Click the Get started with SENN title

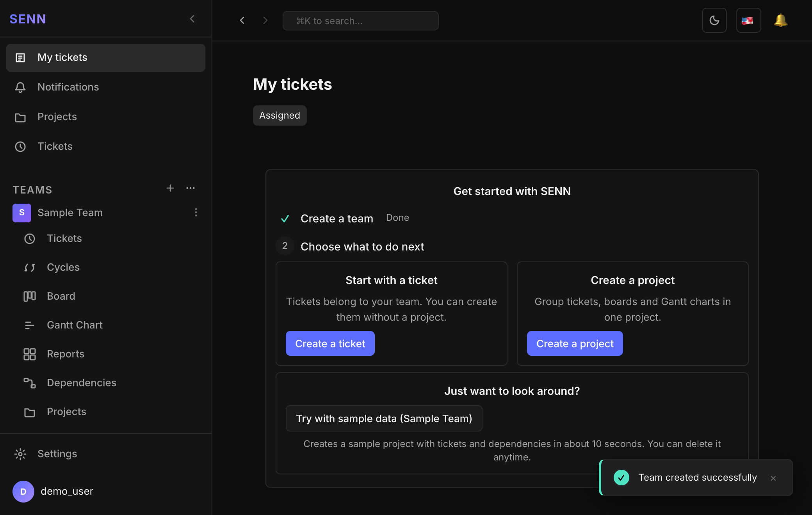pos(512,191)
